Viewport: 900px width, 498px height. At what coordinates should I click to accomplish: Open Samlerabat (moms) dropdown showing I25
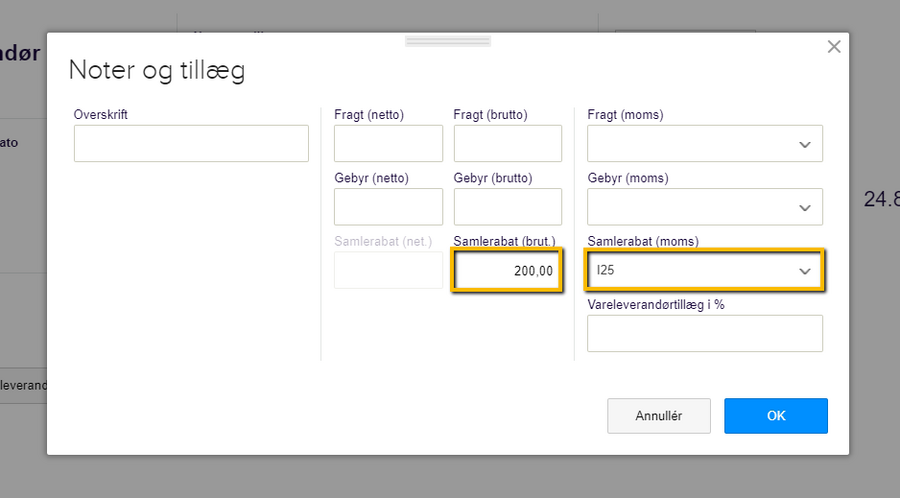pyautogui.click(x=704, y=270)
